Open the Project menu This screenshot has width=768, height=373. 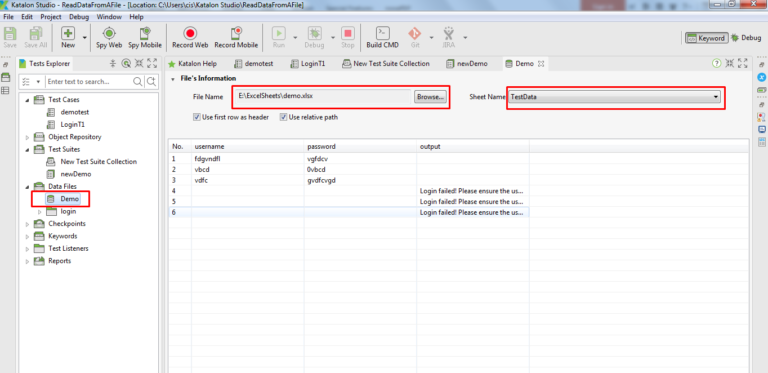coord(51,17)
